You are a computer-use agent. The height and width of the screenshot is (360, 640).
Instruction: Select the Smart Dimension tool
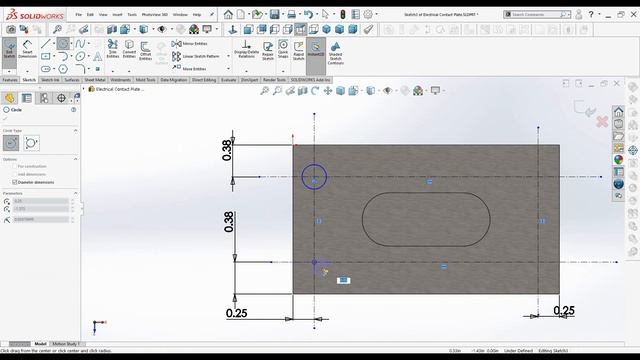(27, 48)
